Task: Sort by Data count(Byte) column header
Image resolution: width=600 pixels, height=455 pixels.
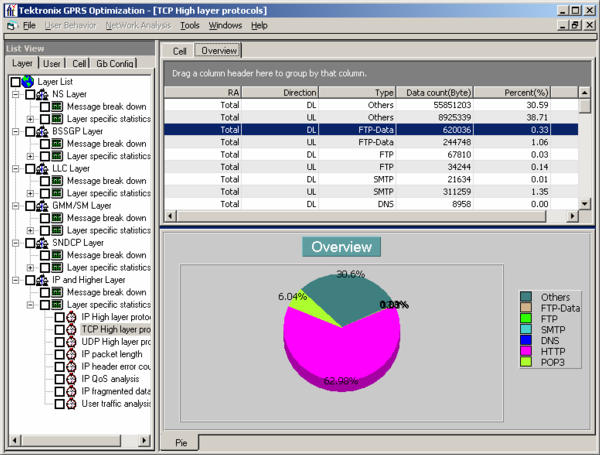Action: click(x=435, y=92)
